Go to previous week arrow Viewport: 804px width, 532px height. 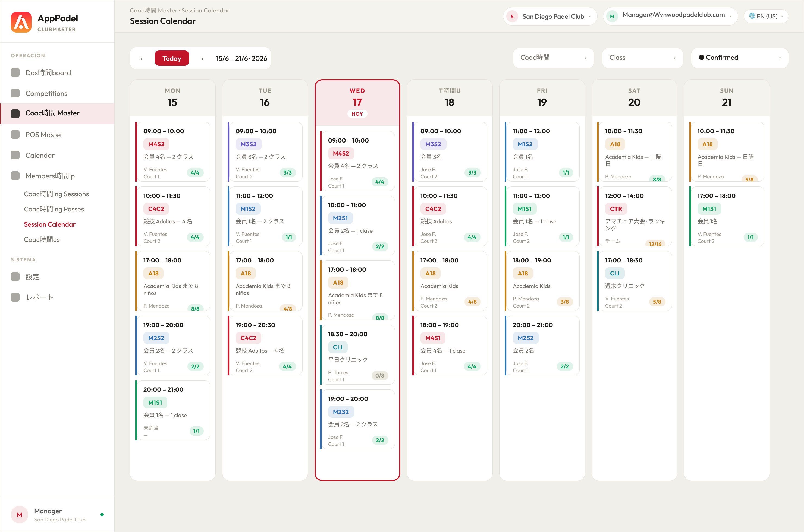[141, 58]
